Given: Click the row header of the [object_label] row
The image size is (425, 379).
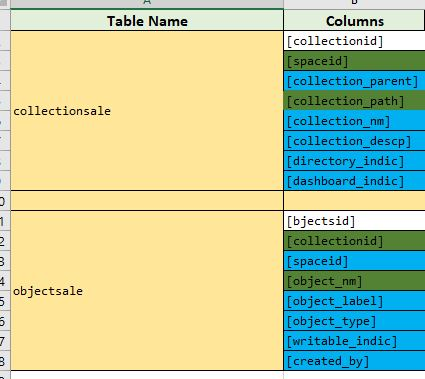Looking at the screenshot, I should 5,301.
